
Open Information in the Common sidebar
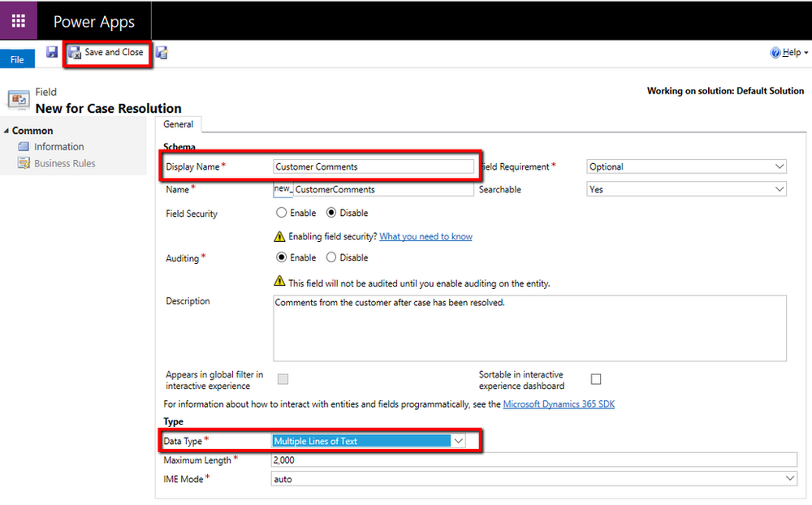(57, 146)
